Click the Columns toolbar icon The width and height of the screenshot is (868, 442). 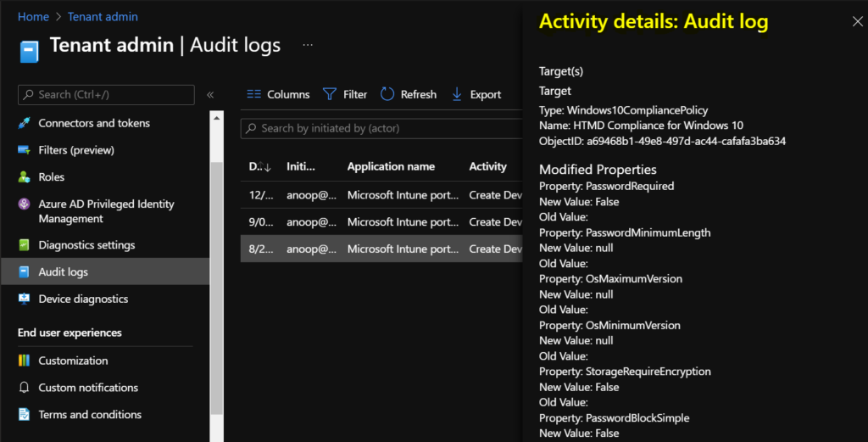coord(254,94)
